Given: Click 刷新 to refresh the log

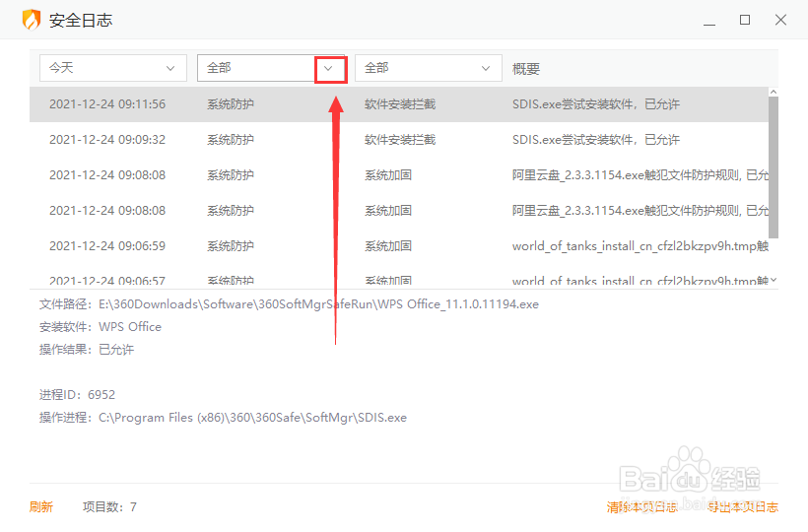Looking at the screenshot, I should [41, 506].
